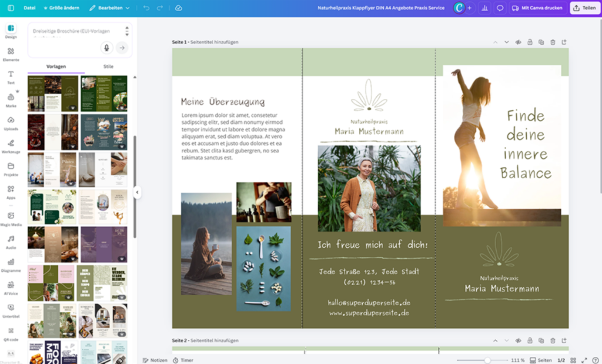Click the undo arrow in top bar

click(x=146, y=8)
